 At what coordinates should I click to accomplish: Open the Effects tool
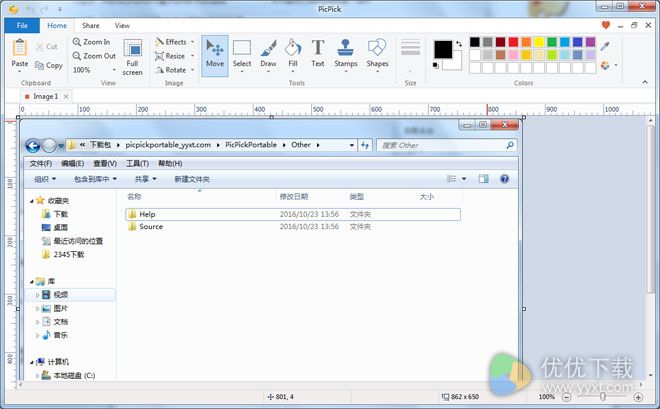point(171,42)
